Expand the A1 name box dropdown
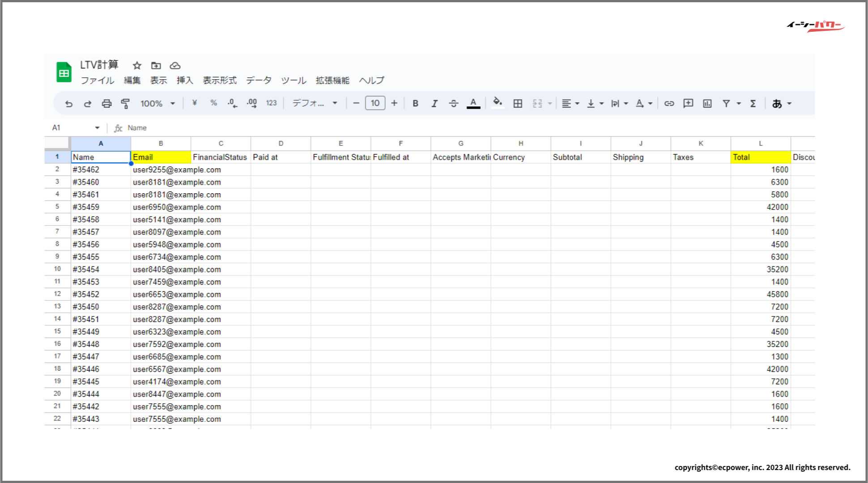The width and height of the screenshot is (868, 483). 97,128
